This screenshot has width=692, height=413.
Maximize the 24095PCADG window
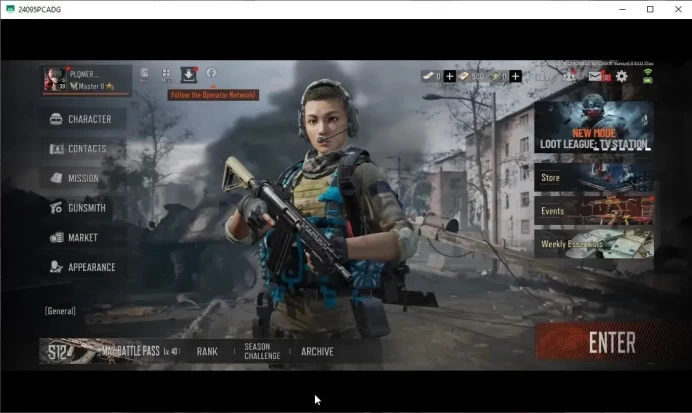coord(650,9)
